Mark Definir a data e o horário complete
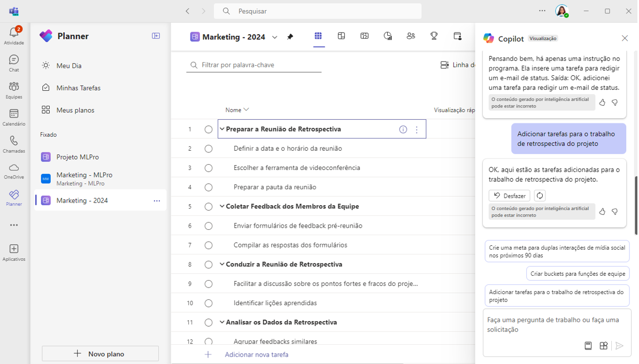Viewport: 639px width, 364px height. tap(208, 149)
